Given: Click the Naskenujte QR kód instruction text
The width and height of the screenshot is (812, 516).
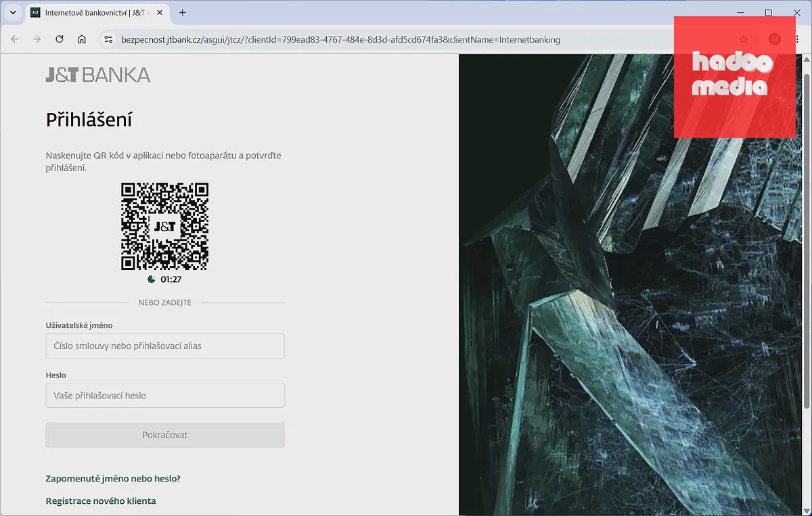Looking at the screenshot, I should tap(163, 162).
